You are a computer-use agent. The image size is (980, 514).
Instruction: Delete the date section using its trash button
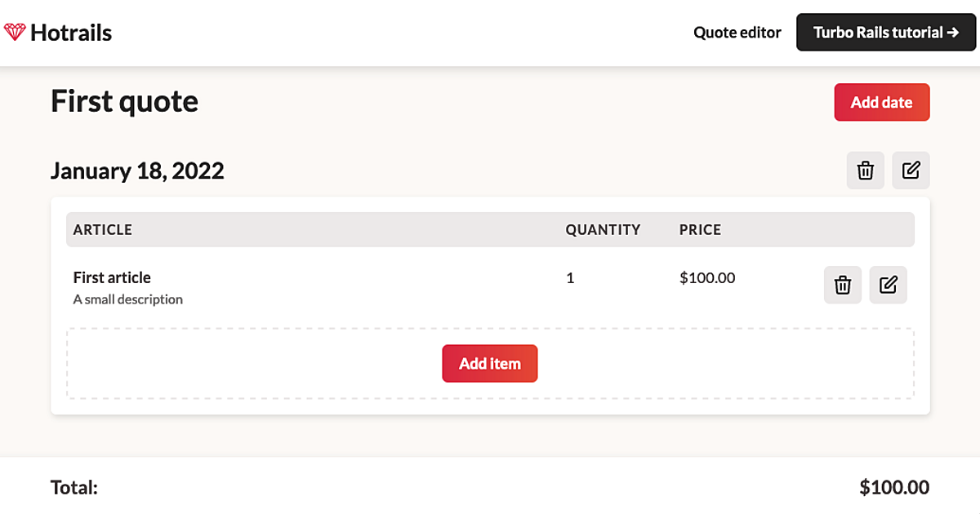pos(865,171)
